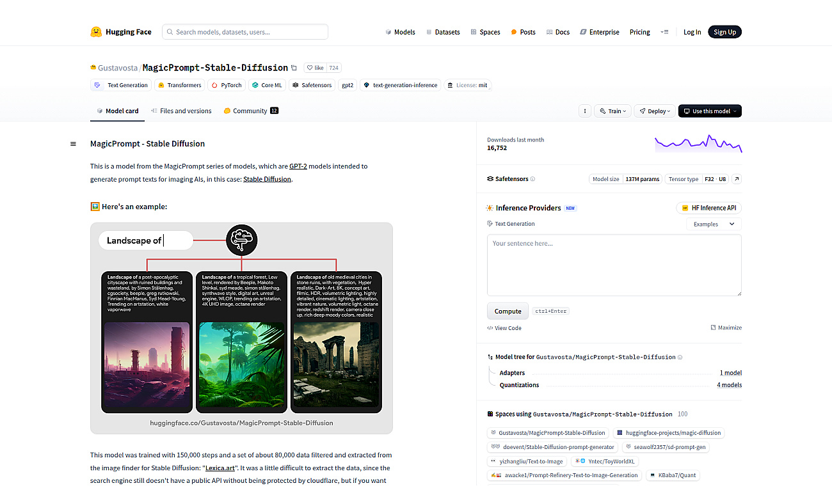
Task: Copy the model name to clipboard
Action: [294, 68]
